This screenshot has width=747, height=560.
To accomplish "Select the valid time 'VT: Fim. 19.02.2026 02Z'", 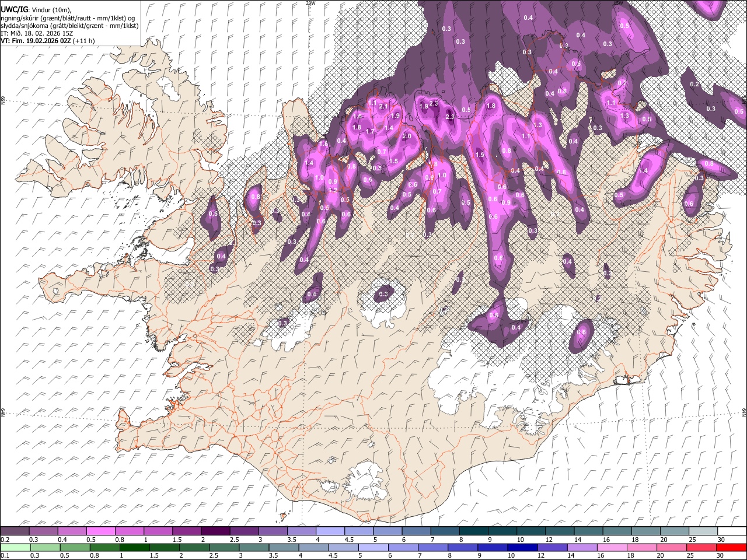I will (36, 41).
